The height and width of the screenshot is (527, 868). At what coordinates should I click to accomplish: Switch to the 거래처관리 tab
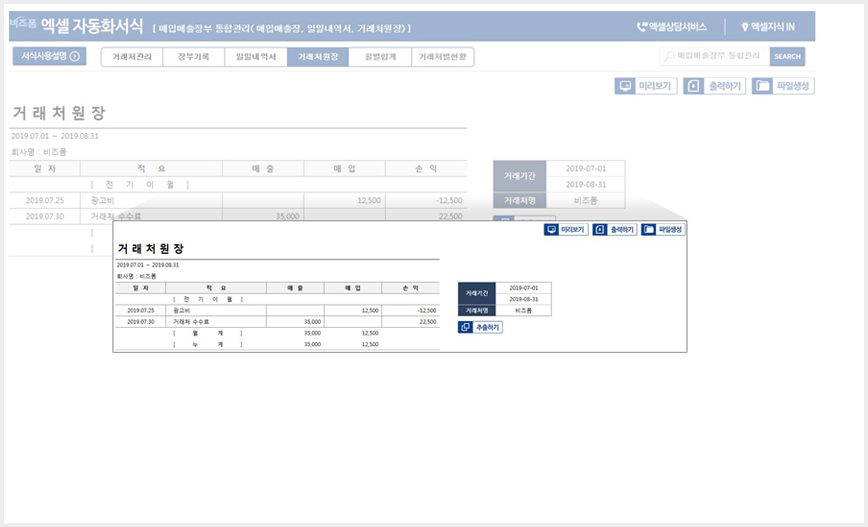tap(132, 57)
